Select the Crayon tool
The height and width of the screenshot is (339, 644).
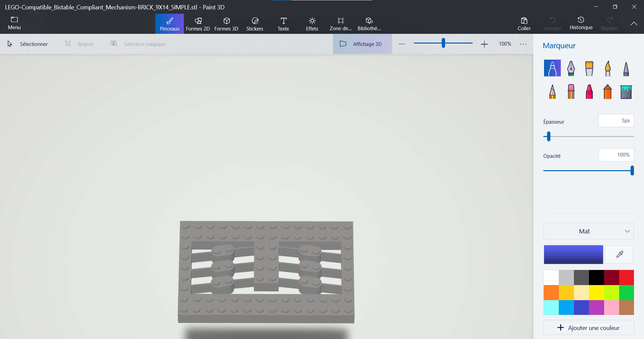(x=589, y=91)
